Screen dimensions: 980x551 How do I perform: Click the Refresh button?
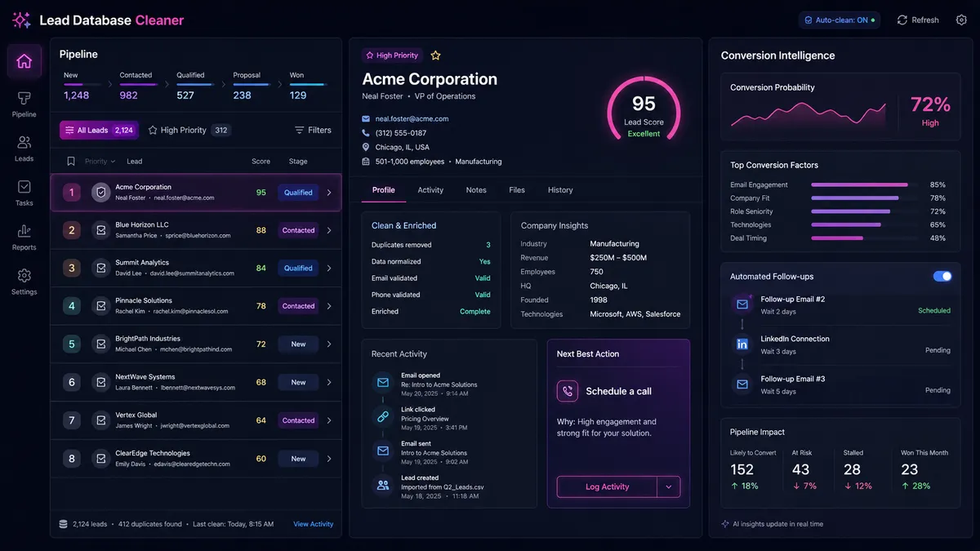(x=918, y=20)
